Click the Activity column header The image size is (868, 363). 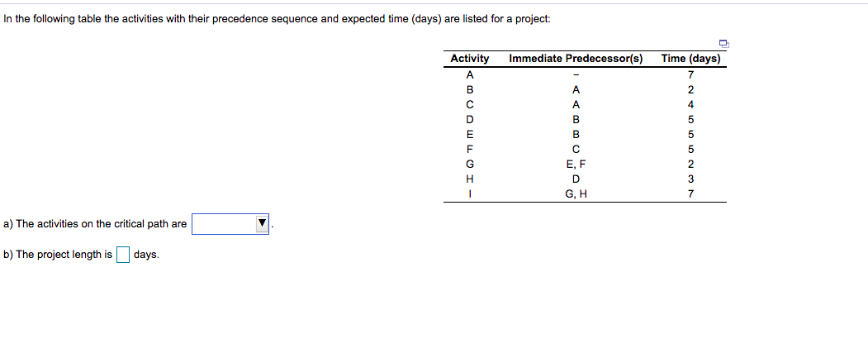click(x=470, y=58)
